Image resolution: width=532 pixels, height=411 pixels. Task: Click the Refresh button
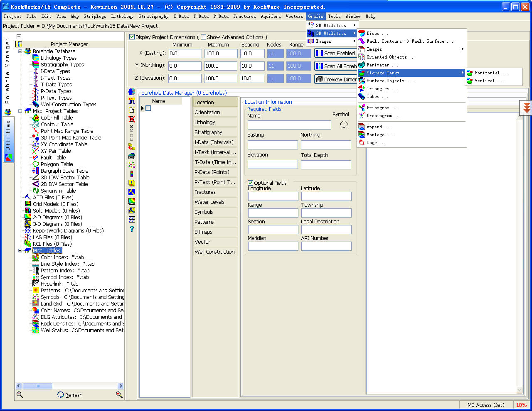(x=70, y=395)
